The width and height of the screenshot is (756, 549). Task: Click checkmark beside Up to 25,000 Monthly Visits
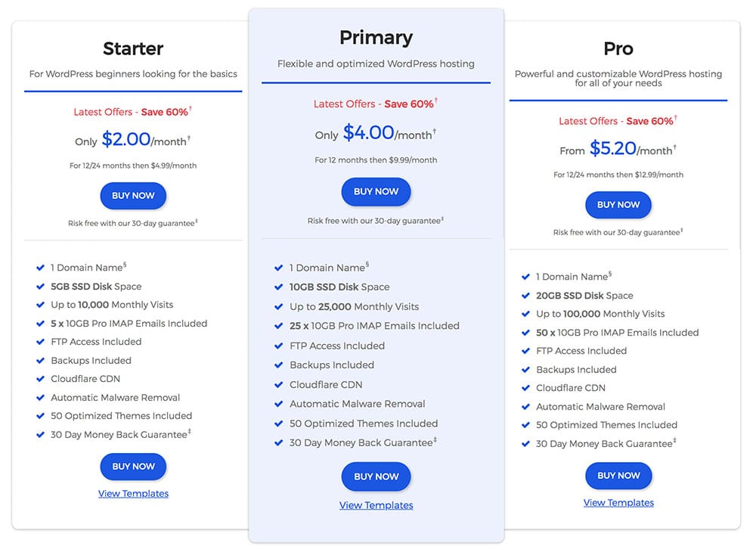[278, 307]
